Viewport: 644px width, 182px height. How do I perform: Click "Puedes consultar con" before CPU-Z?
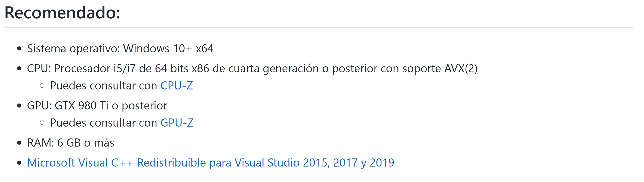pos(103,86)
